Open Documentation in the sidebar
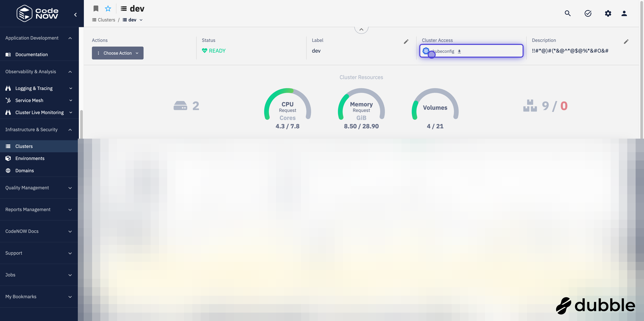644x321 pixels. click(31, 54)
